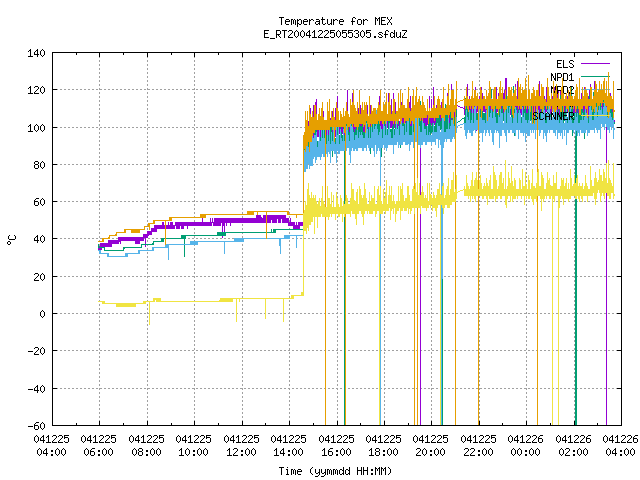Screen dimensions: 640x480
Task: Click the y-axis tick label '0'
Action: click(42, 314)
